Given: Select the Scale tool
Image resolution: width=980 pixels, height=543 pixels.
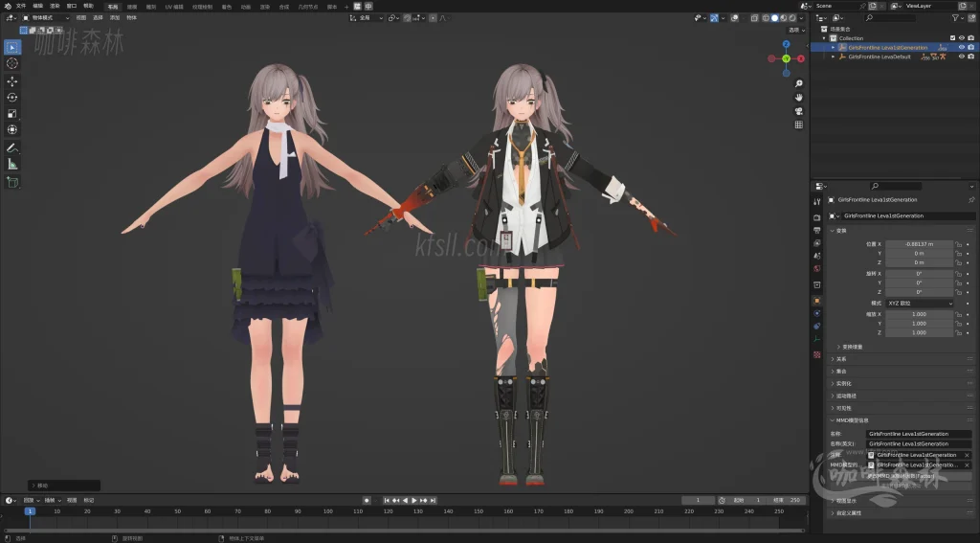Looking at the screenshot, I should pyautogui.click(x=11, y=114).
